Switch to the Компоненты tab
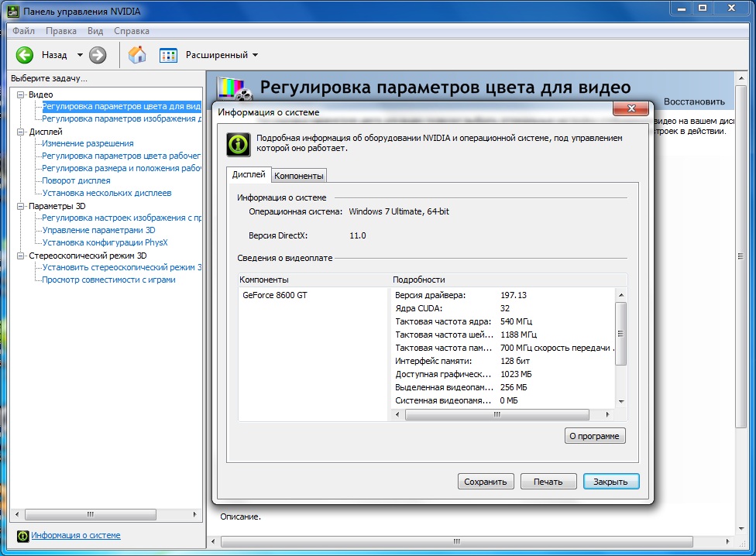756x556 pixels. tap(299, 176)
